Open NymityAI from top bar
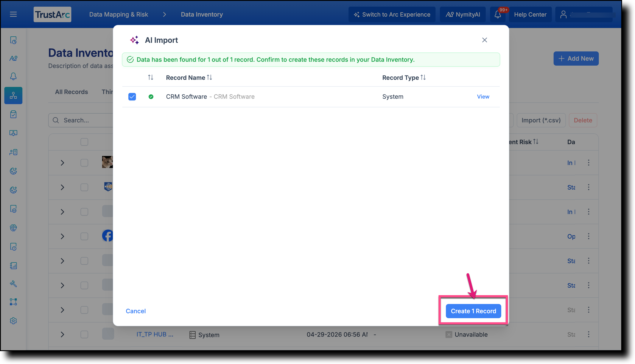The width and height of the screenshot is (635, 364). coord(463,14)
